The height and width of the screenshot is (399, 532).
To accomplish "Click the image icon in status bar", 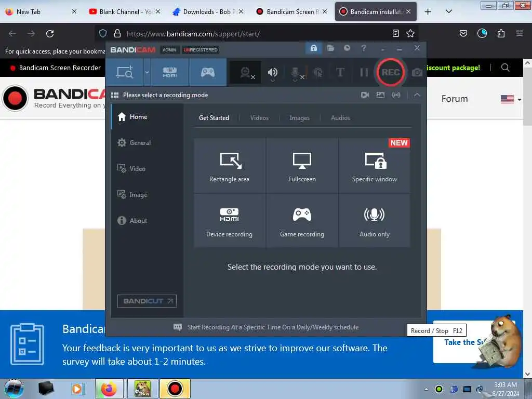I will click(x=380, y=95).
